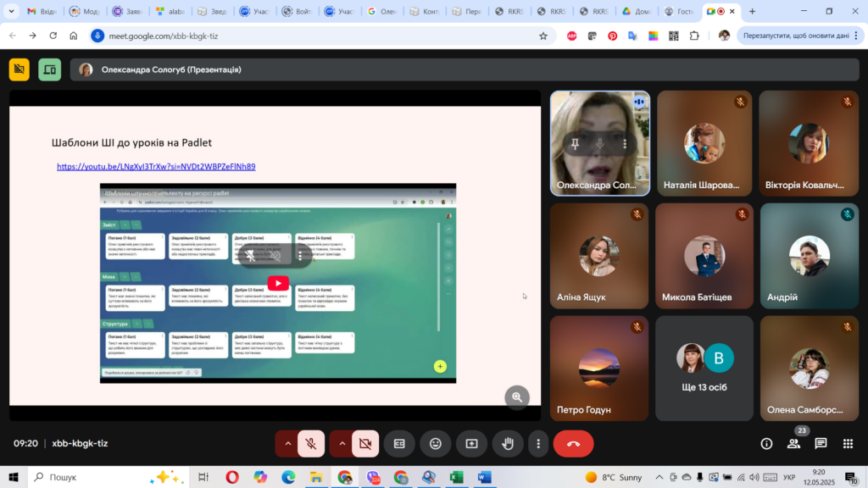The image size is (868, 488).
Task: Select Вікторія Ковальч... participant tile
Action: (809, 143)
